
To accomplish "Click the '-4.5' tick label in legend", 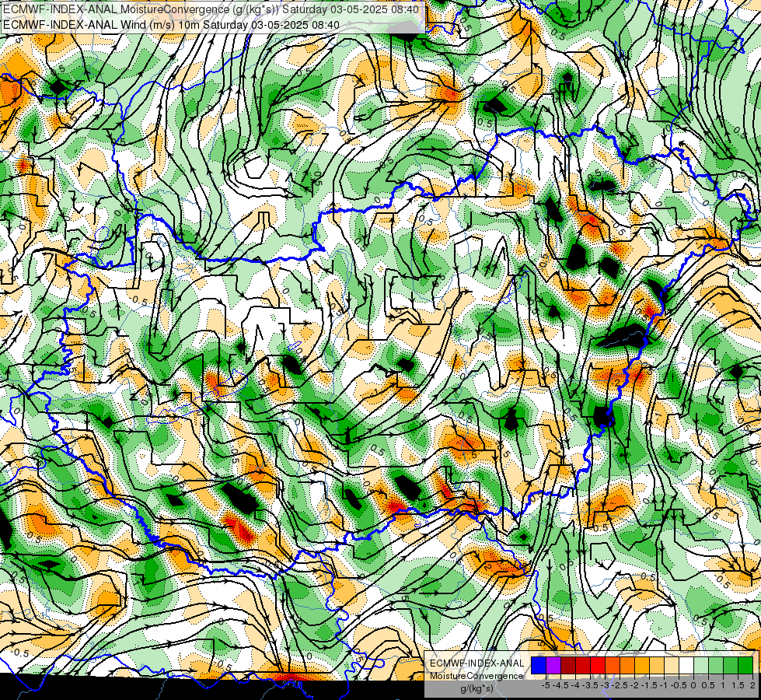I will pos(560,685).
